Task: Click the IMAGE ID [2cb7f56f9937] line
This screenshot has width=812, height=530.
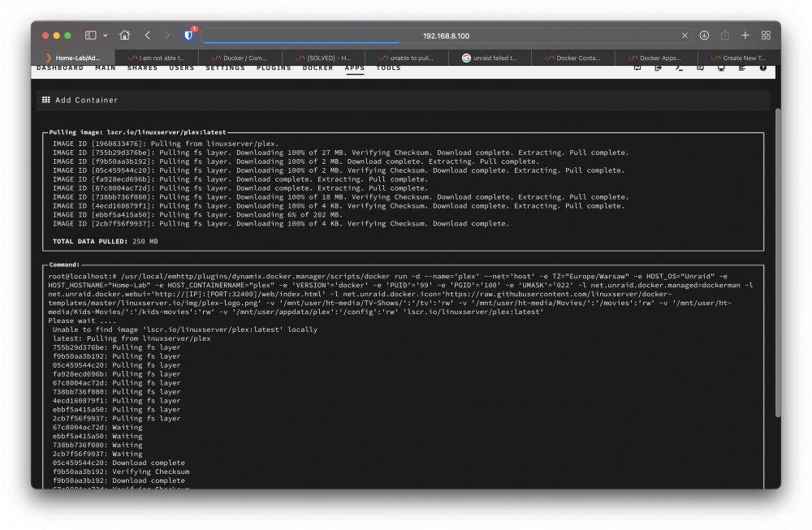Action: coord(281,223)
